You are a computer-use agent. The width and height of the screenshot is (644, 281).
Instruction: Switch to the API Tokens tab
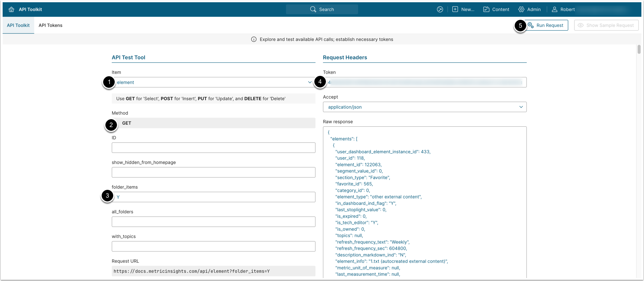pyautogui.click(x=50, y=25)
